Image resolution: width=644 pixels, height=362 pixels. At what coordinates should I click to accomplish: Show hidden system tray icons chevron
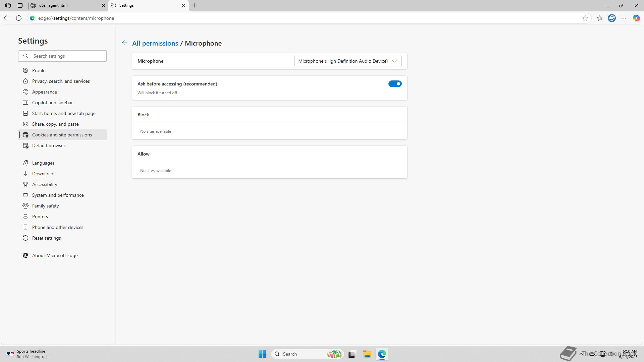point(581,354)
